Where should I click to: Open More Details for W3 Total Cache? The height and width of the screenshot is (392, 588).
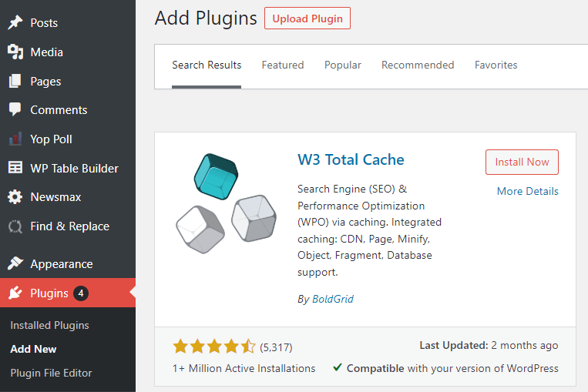click(527, 191)
